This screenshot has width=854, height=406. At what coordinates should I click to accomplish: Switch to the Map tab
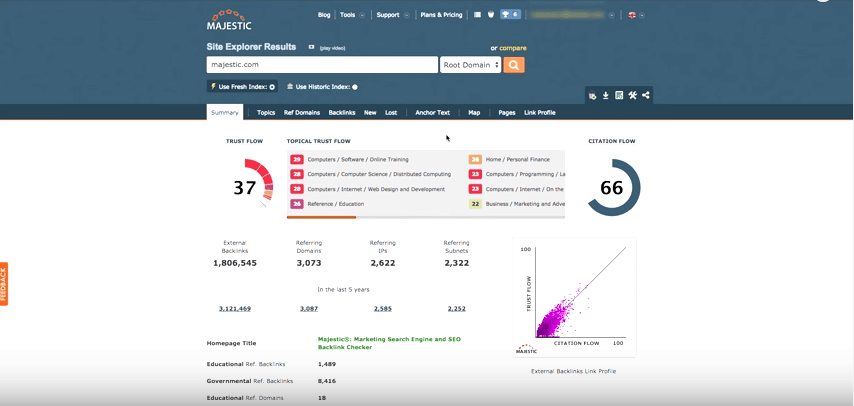(x=474, y=113)
